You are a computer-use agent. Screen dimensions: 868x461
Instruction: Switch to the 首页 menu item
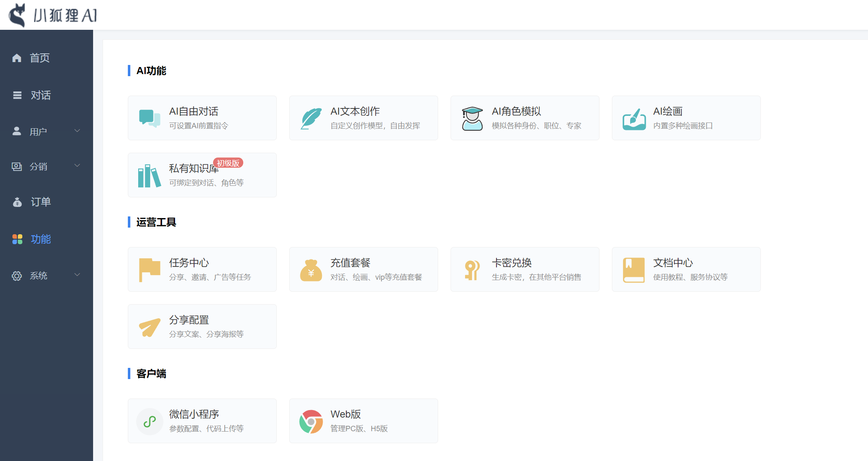click(x=40, y=58)
